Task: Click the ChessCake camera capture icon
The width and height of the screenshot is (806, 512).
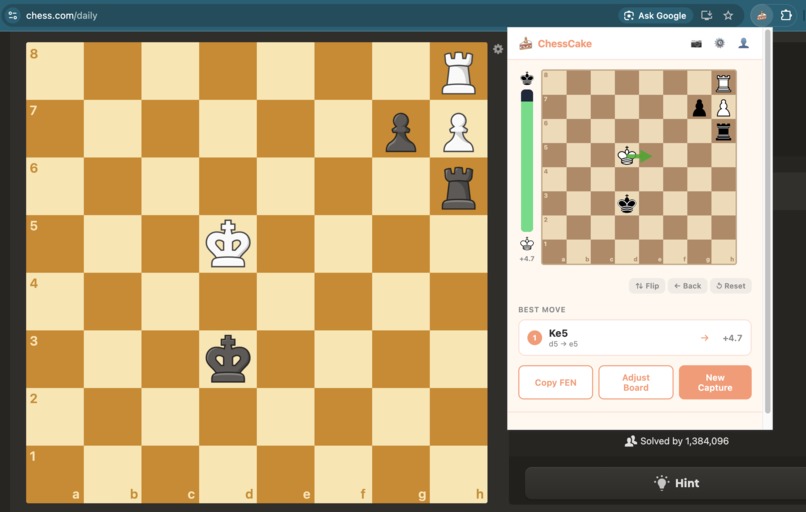Action: (x=696, y=44)
